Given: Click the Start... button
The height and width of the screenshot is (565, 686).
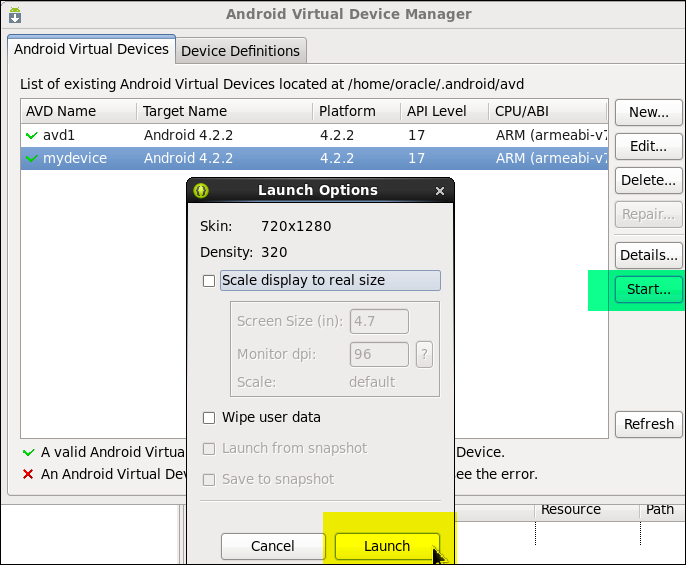Looking at the screenshot, I should [649, 289].
